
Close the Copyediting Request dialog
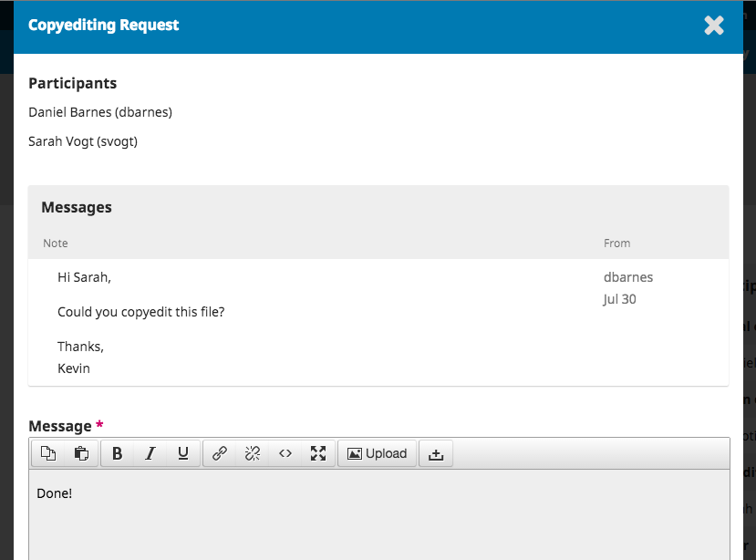pyautogui.click(x=714, y=26)
